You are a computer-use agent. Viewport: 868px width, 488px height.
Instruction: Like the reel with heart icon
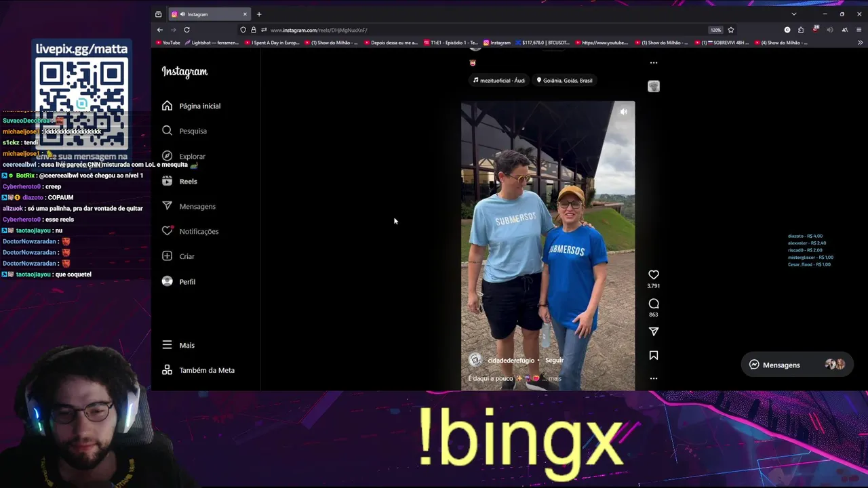point(654,274)
